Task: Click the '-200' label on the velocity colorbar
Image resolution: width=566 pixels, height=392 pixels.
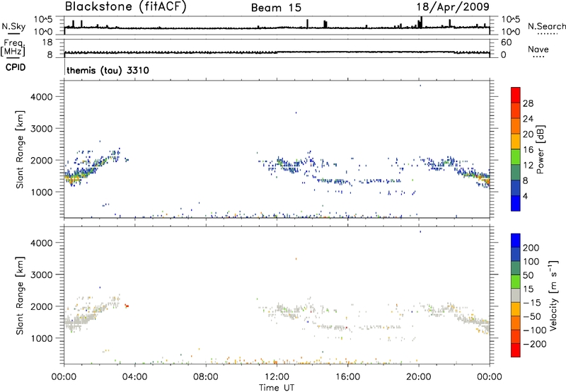Action: tap(535, 344)
